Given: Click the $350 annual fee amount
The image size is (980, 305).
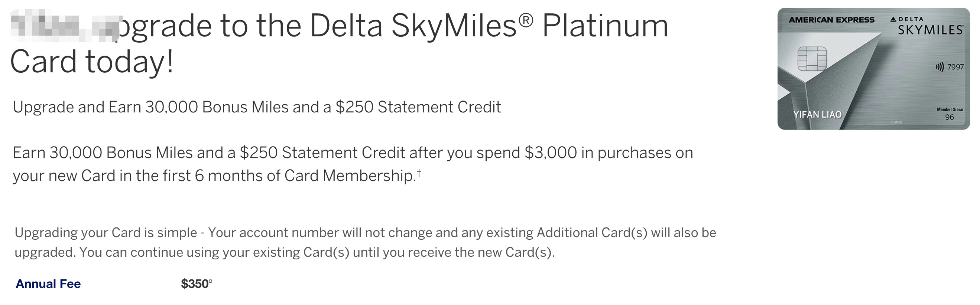Looking at the screenshot, I should pyautogui.click(x=194, y=284).
